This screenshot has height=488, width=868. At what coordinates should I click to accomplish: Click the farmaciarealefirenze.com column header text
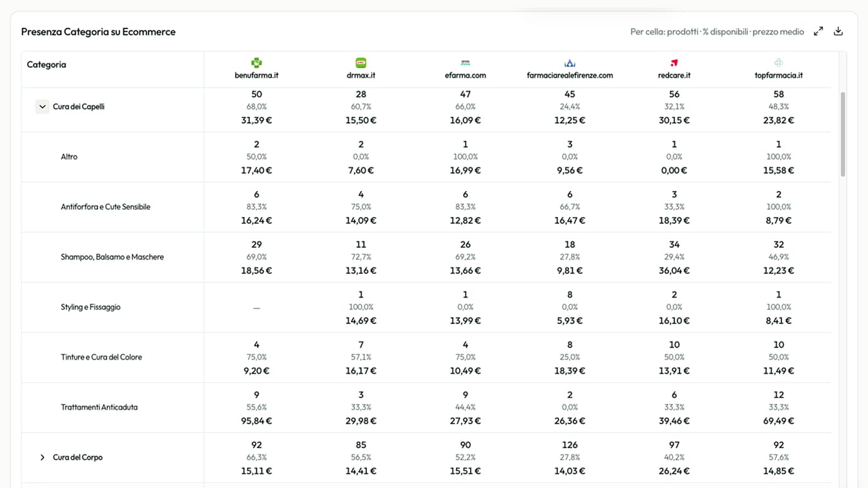click(570, 75)
